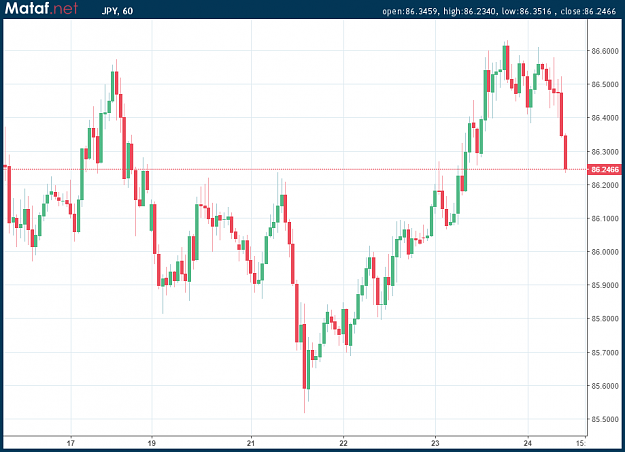Click the tall green candle at the 85.6 low
This screenshot has width=625, height=452.
308,369
